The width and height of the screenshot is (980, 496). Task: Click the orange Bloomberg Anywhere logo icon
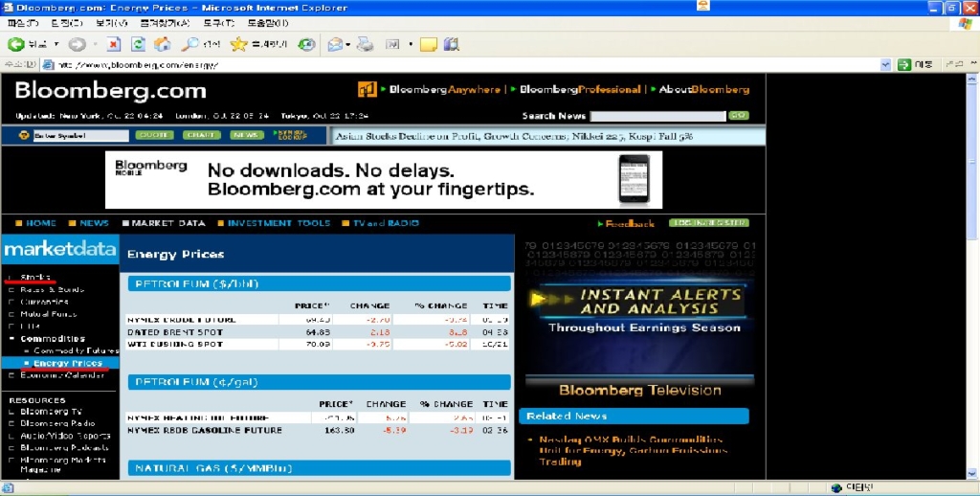[x=367, y=89]
